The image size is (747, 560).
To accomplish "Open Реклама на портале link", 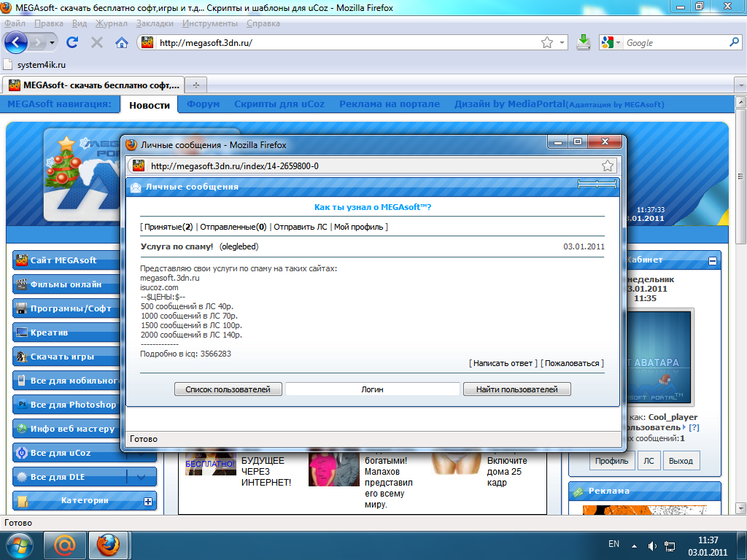I will coord(390,104).
